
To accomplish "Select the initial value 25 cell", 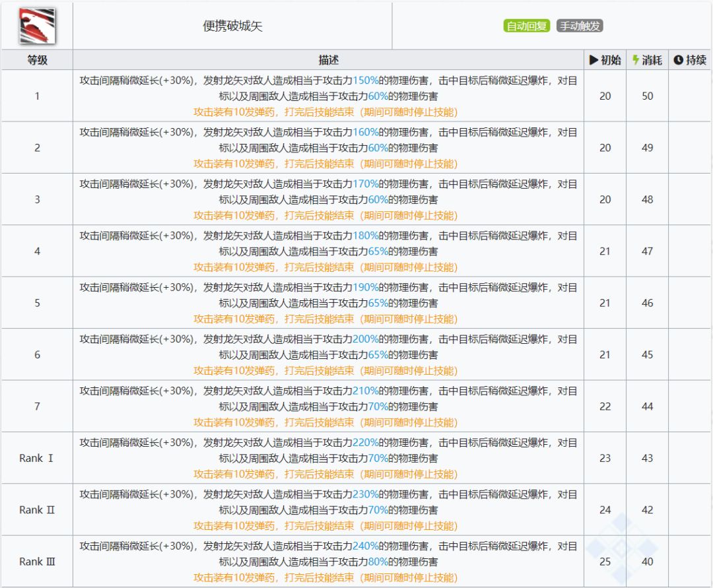I will click(x=605, y=562).
